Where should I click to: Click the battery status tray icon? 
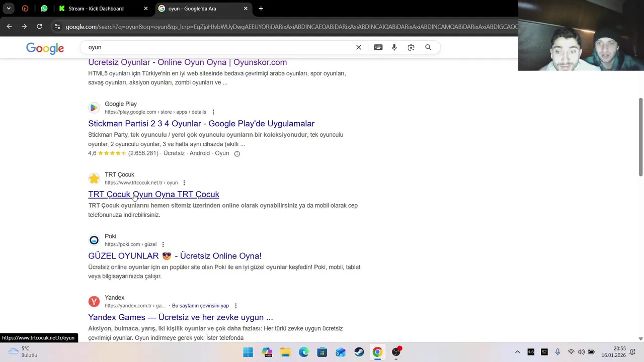pos(591,352)
